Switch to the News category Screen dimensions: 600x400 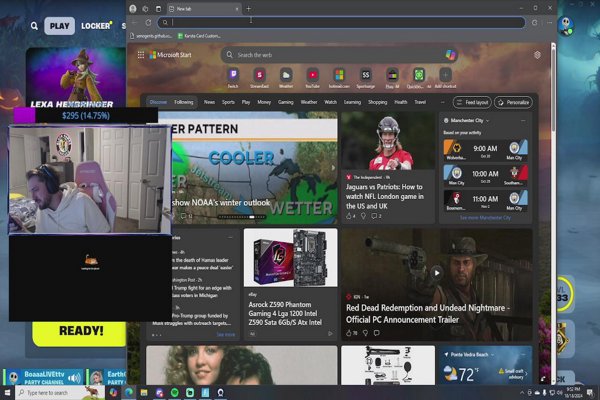click(x=209, y=102)
